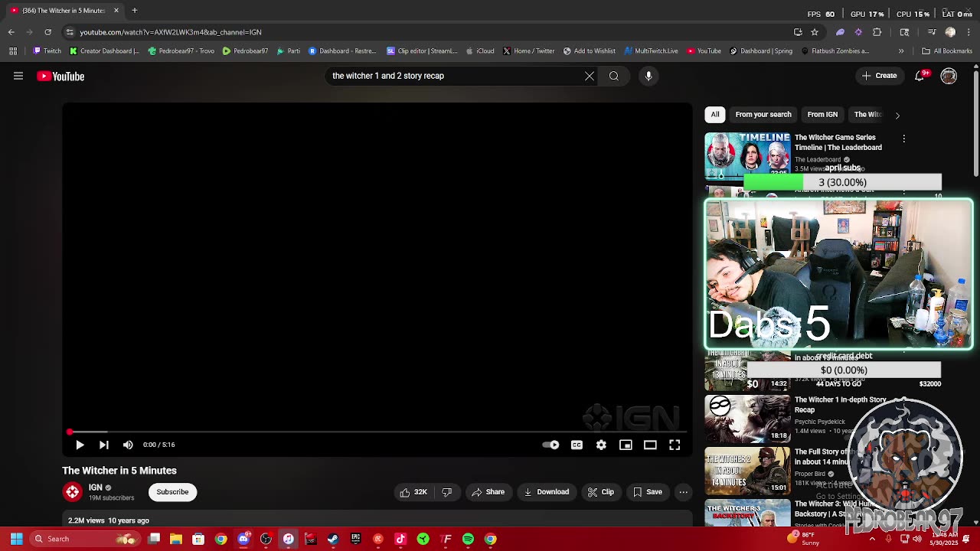Open Spotify from the taskbar

click(468, 540)
